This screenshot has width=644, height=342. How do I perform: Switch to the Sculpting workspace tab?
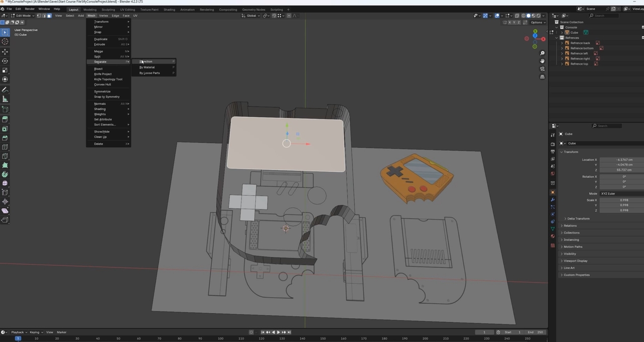108,10
